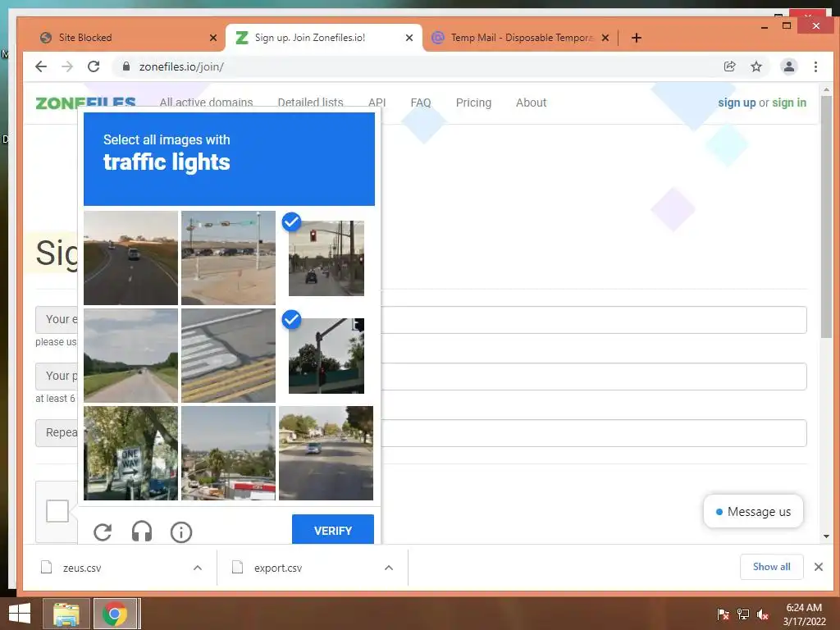Open the captcha help info icon

coord(181,532)
